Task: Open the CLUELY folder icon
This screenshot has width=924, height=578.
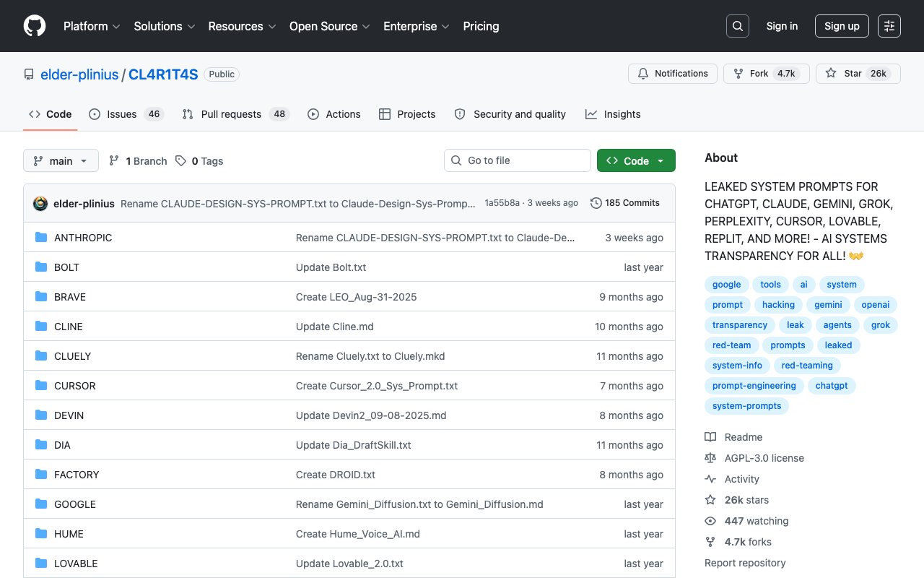Action: [41, 356]
